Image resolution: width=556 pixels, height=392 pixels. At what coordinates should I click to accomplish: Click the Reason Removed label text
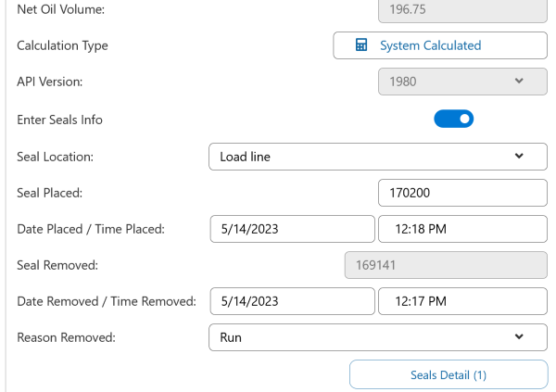(x=66, y=337)
